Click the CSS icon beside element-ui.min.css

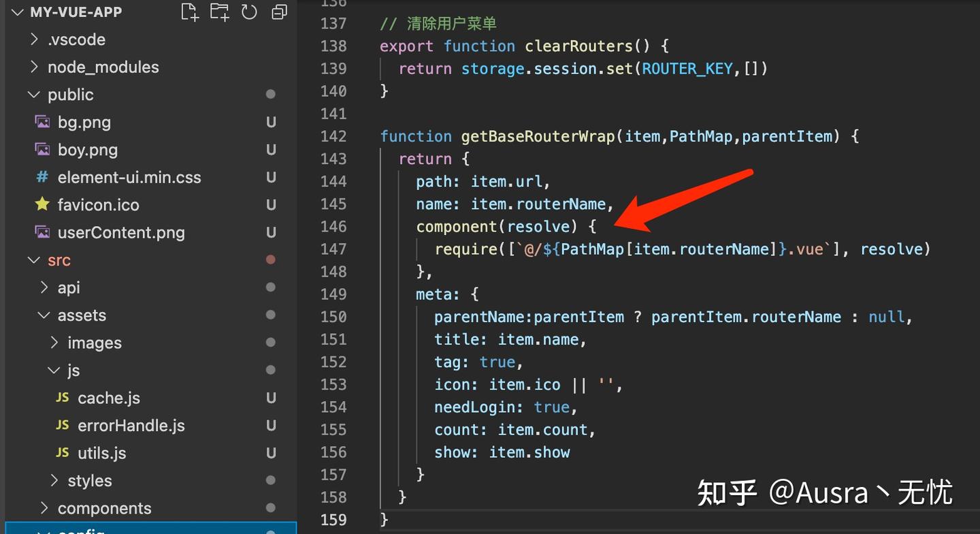[42, 176]
